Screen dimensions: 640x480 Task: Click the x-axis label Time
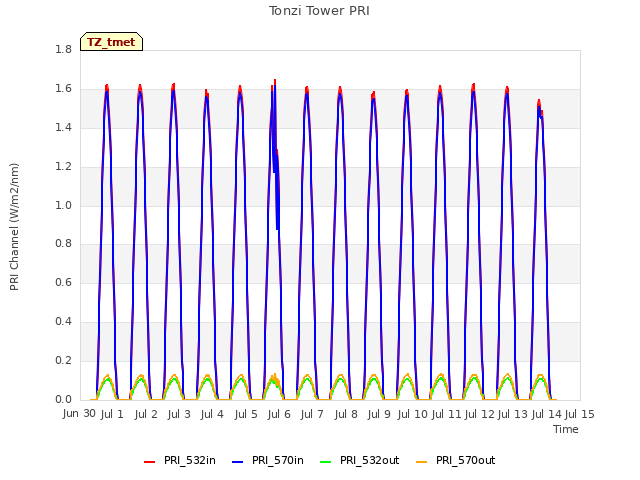pos(566,429)
